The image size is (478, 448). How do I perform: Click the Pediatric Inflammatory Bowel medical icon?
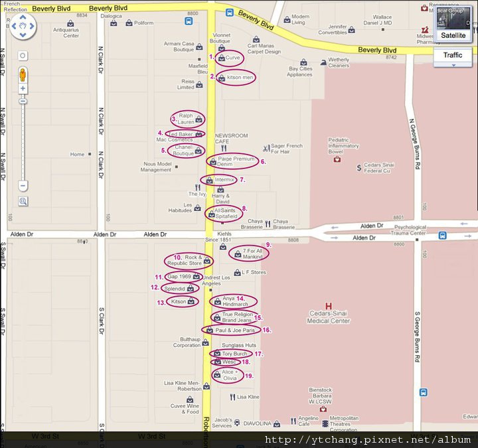coord(337,159)
